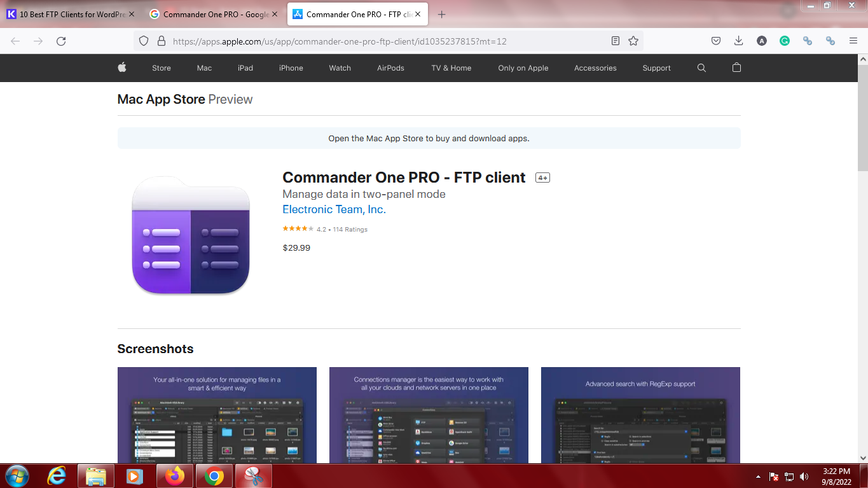The width and height of the screenshot is (868, 488).
Task: Show hidden tray icons arrow
Action: [758, 477]
